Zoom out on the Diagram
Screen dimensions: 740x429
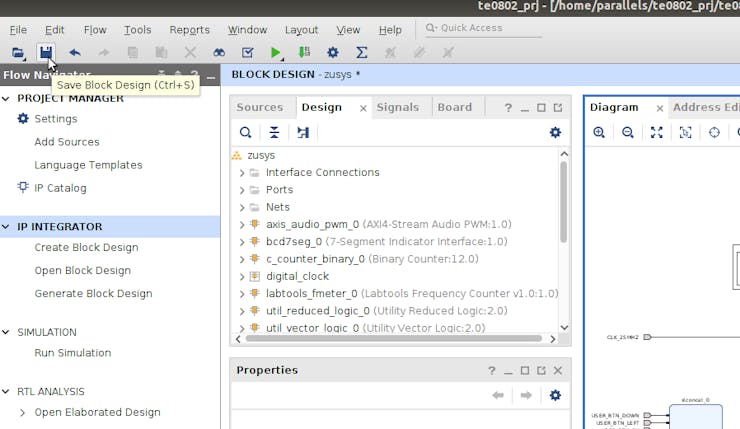point(628,132)
